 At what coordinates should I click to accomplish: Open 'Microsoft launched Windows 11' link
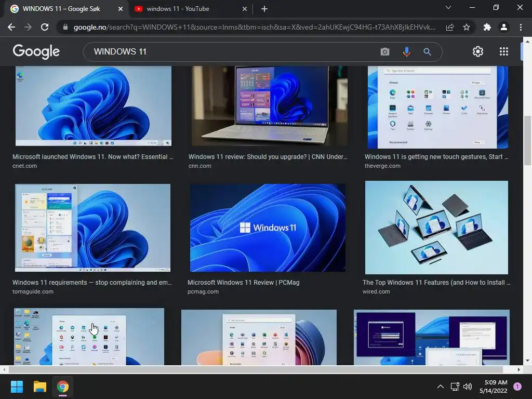pos(92,157)
